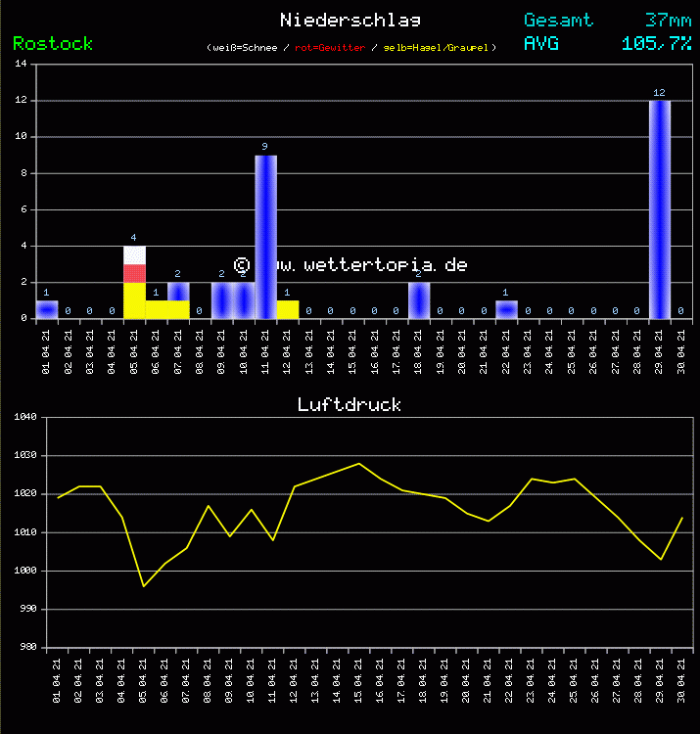This screenshot has width=700, height=734.
Task: Select the 9 mm bar on 11.04.21
Action: [x=265, y=237]
